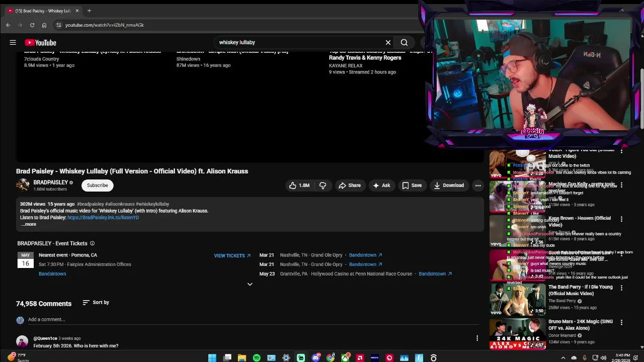Go to the YouTube home logo
The height and width of the screenshot is (362, 644).
[40, 43]
